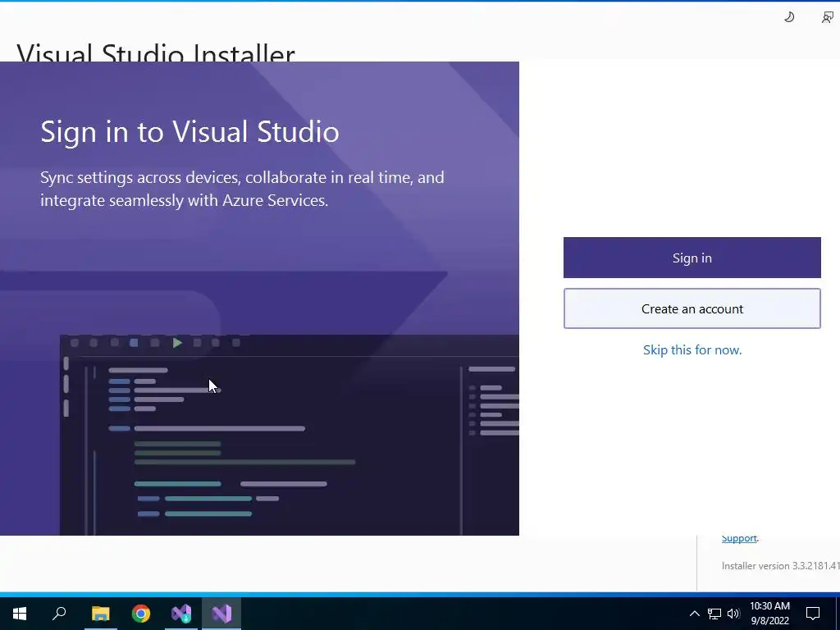This screenshot has width=840, height=630.
Task: Open the Windows Start menu
Action: [x=20, y=614]
